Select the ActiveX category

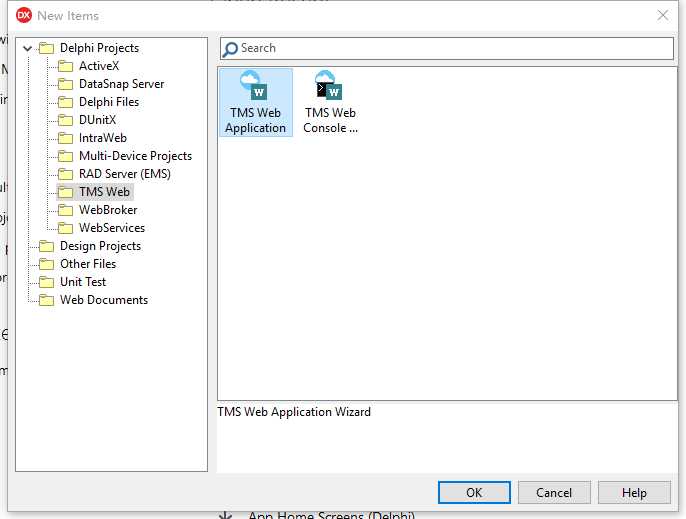point(99,66)
